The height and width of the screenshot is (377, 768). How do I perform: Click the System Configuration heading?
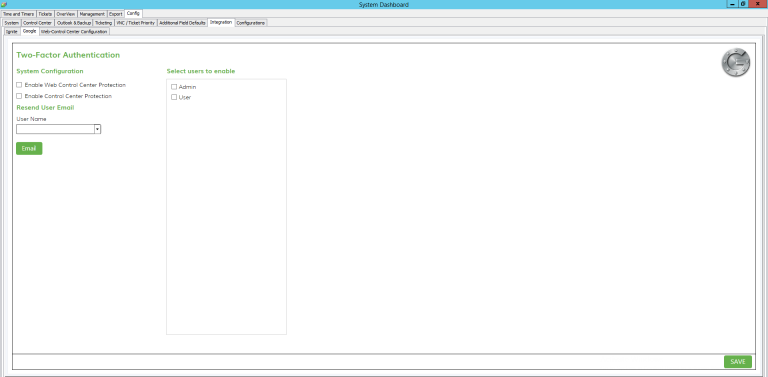50,71
